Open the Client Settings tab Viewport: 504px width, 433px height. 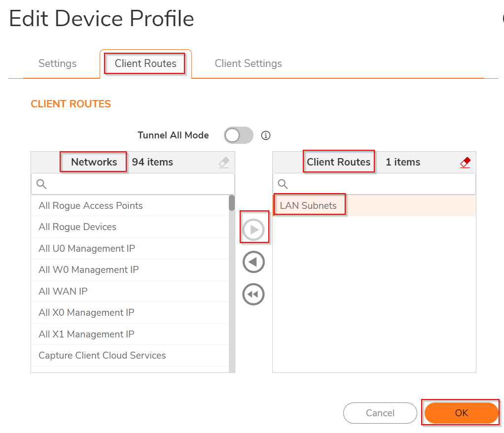click(248, 64)
